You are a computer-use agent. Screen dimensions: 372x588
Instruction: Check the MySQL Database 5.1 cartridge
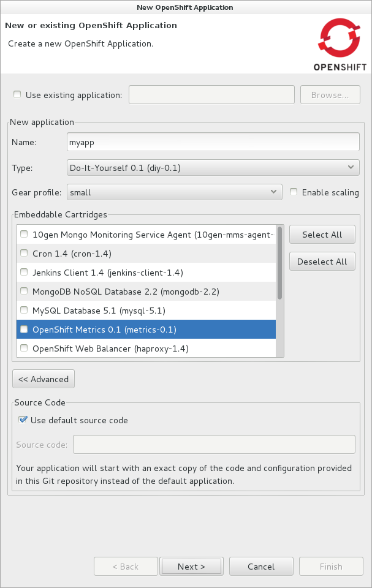pos(24,311)
